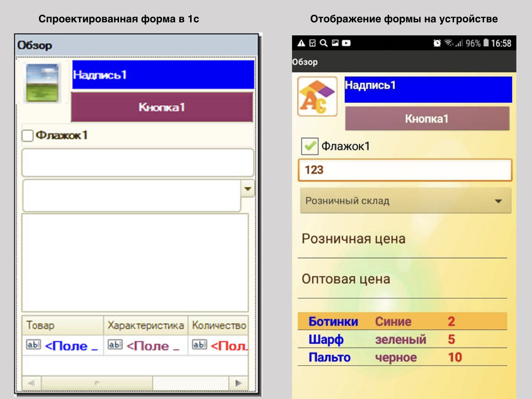Select Розничная цена list item
This screenshot has height=399, width=532.
403,239
